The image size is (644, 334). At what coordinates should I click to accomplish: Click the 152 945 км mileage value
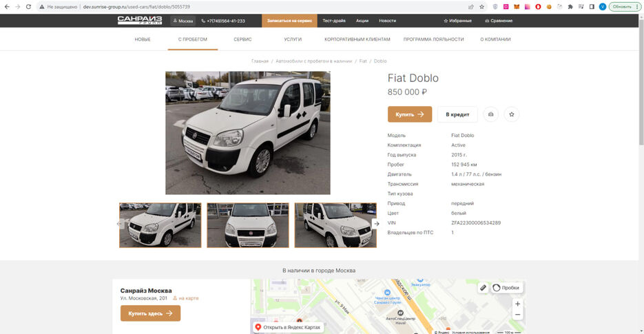[x=464, y=165]
